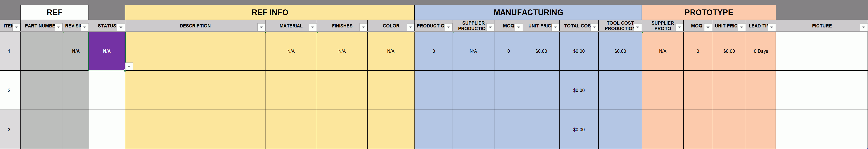Select the purple N/A status cell
The width and height of the screenshot is (868, 149).
pyautogui.click(x=107, y=51)
